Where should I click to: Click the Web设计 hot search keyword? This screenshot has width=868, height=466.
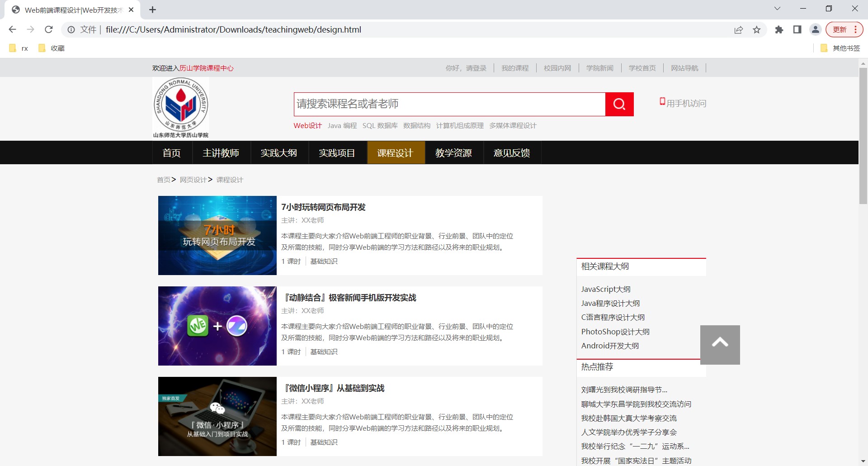click(x=308, y=126)
